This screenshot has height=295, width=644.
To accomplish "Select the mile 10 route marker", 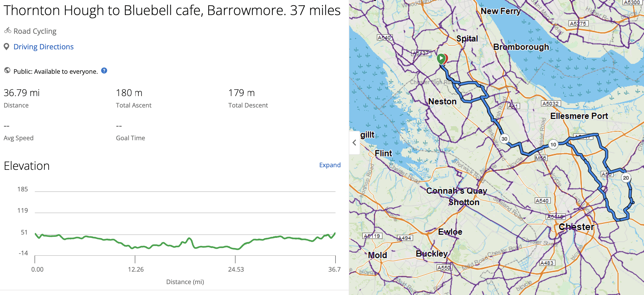I will coord(553,145).
